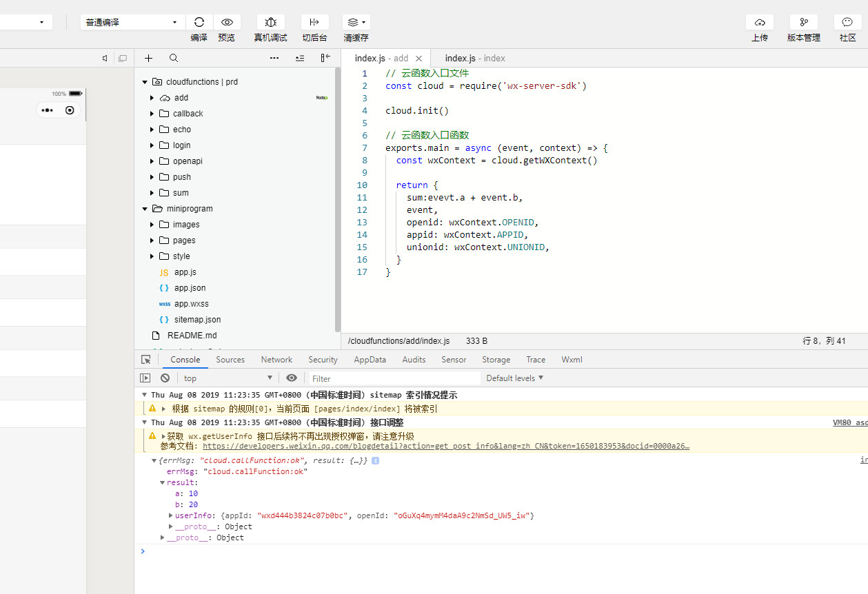This screenshot has height=594, width=868.
Task: Click the preview eye icon
Action: pos(227,22)
